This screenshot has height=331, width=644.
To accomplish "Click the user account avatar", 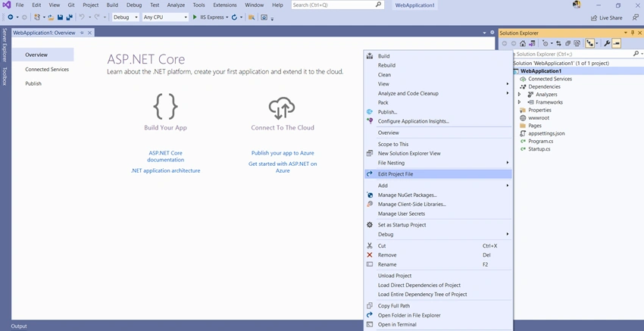I will pyautogui.click(x=577, y=5).
